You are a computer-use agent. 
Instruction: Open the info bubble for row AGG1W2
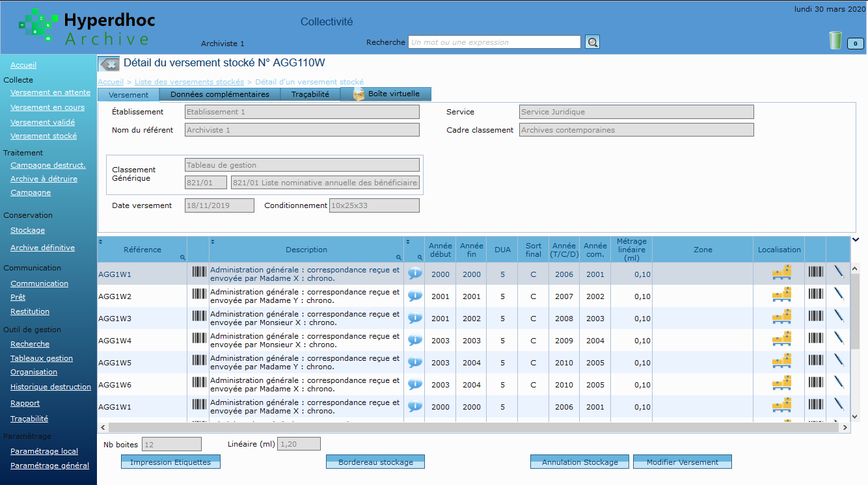414,296
